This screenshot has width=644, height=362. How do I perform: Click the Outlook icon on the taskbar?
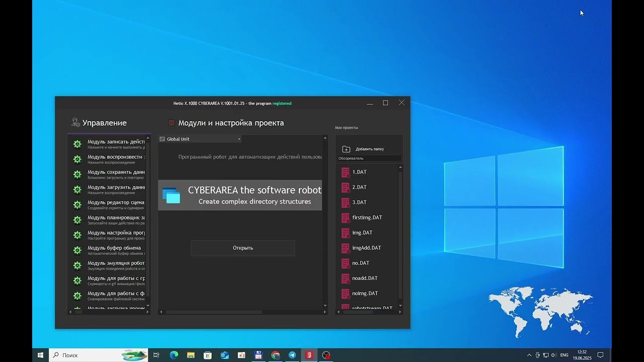point(225,355)
